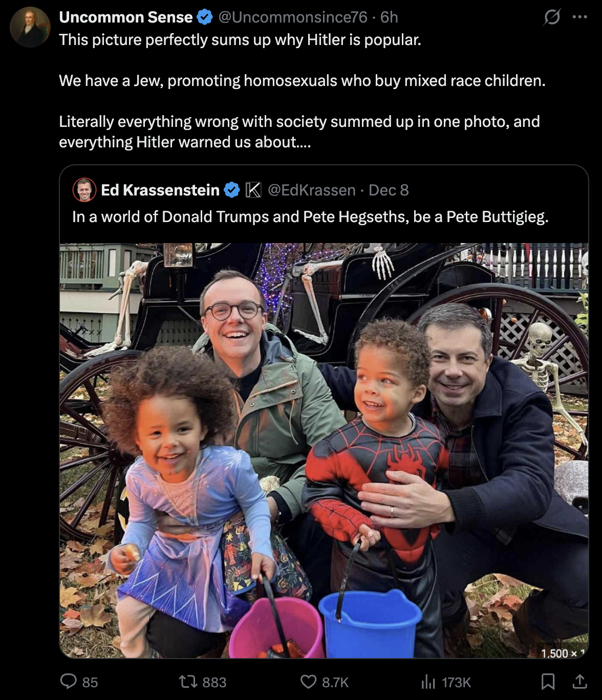
Task: Click the quoted post text about Pete Buttigieg
Action: coord(310,217)
